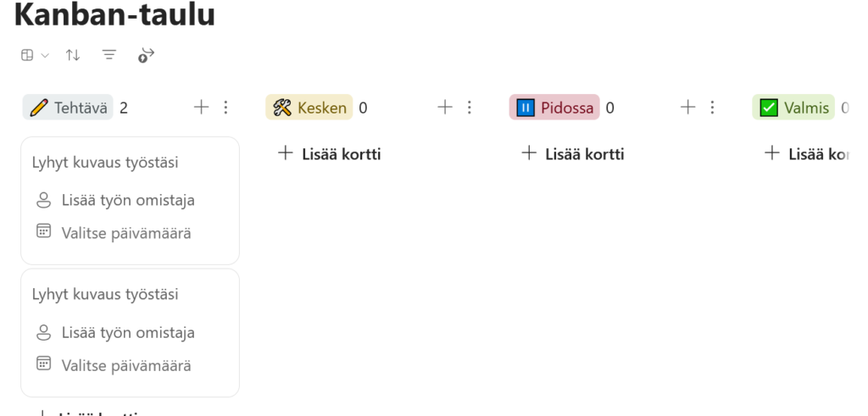This screenshot has height=416, width=868.
Task: Click the sort arrows icon
Action: [74, 55]
